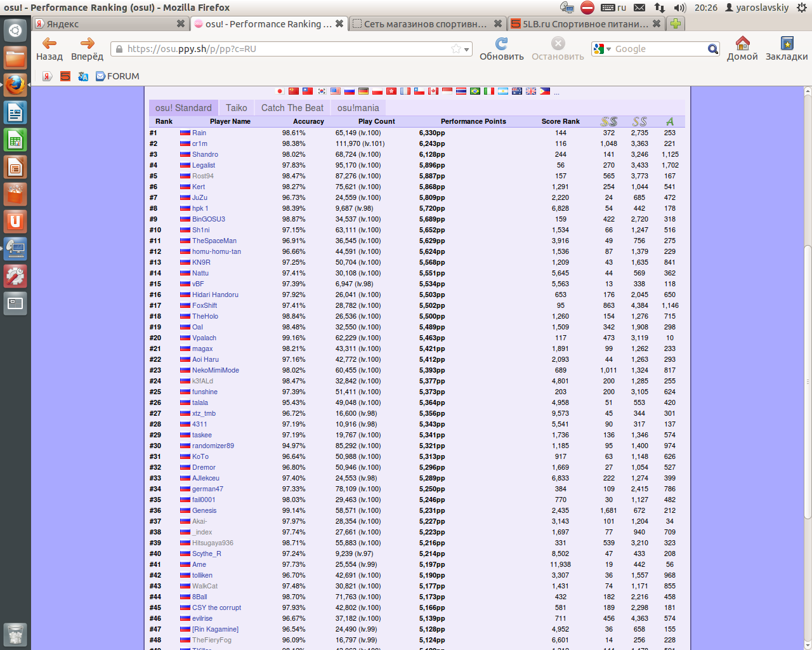Image resolution: width=812 pixels, height=650 pixels.
Task: Switch to the osu! Standard tab
Action: 183,108
